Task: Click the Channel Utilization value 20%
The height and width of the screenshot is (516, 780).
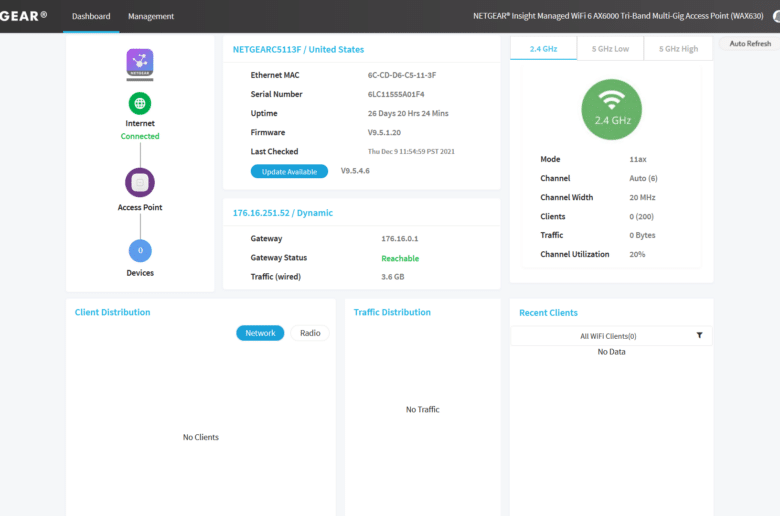Action: pos(637,254)
